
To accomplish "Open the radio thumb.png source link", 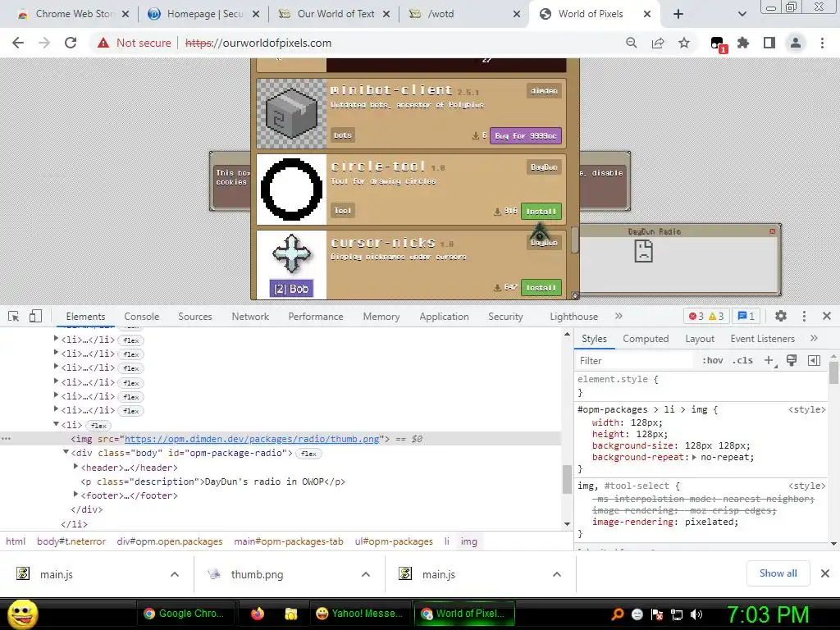I will click(252, 439).
